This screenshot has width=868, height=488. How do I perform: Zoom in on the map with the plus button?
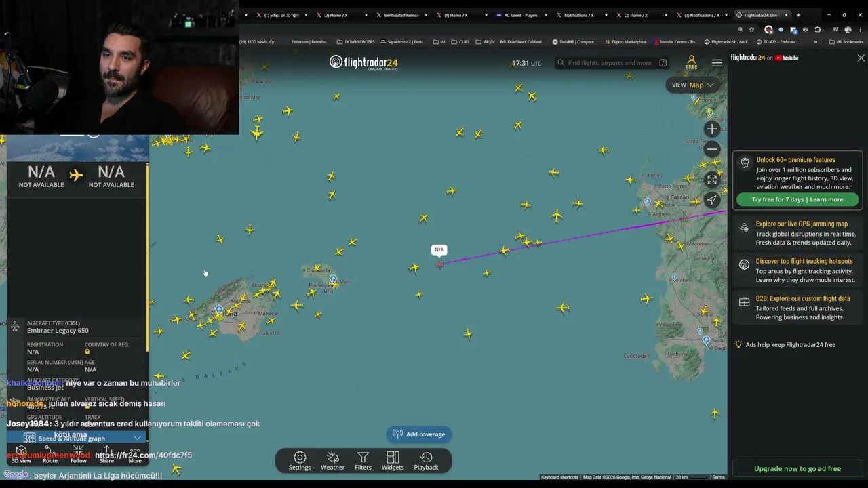tap(711, 129)
